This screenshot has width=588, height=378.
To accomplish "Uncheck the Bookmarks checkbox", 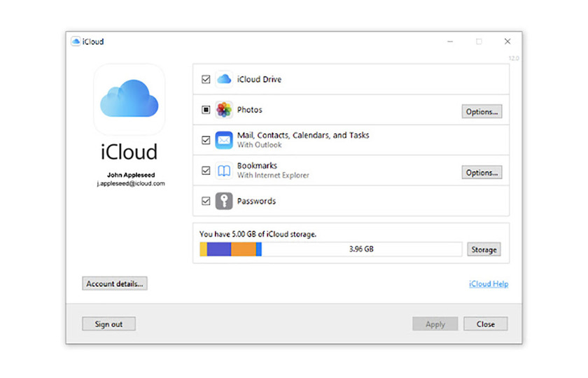I will (206, 171).
